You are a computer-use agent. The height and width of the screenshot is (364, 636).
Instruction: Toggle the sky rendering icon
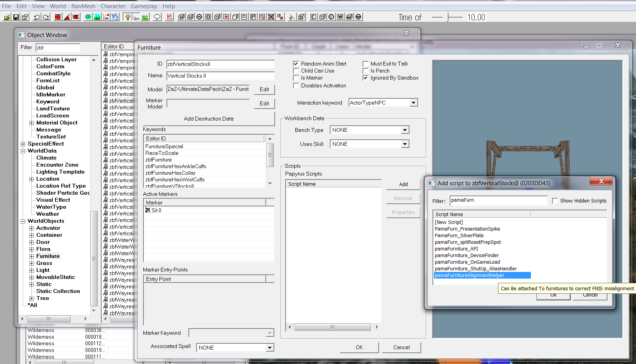click(x=136, y=17)
